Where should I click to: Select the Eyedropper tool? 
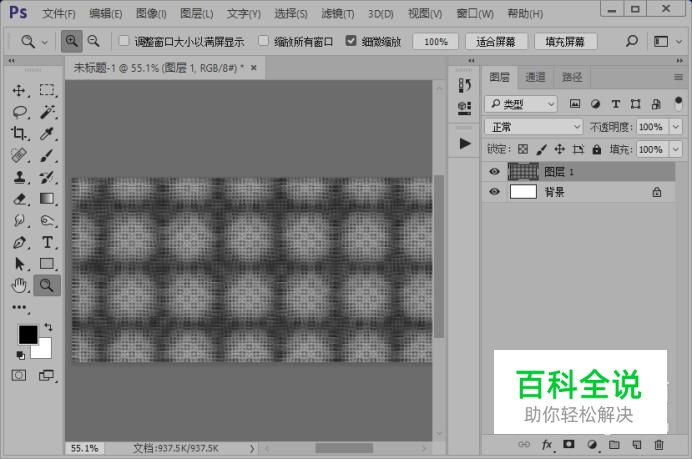coord(47,133)
